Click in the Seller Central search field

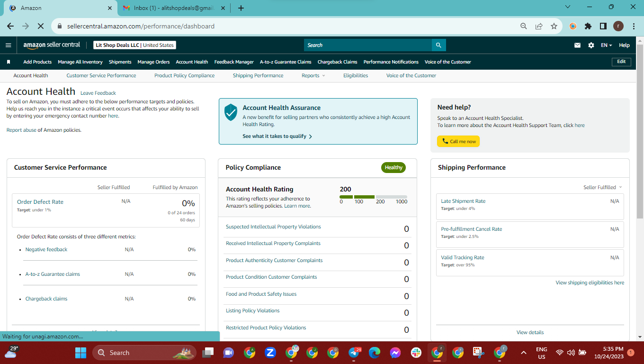point(368,45)
